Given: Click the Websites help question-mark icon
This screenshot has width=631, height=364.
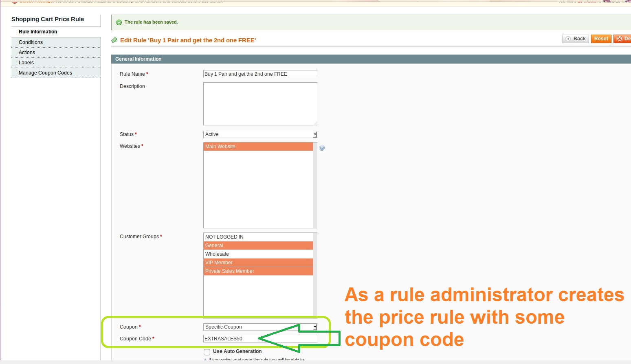Looking at the screenshot, I should [x=322, y=148].
